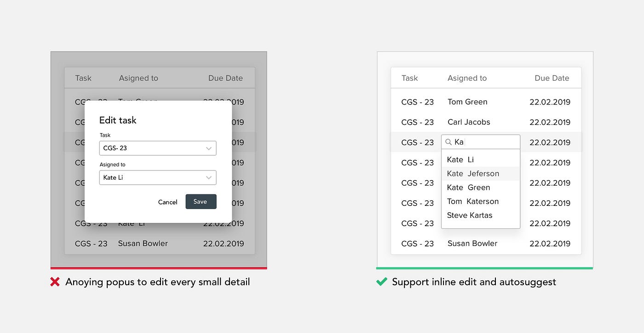The width and height of the screenshot is (644, 333).
Task: Select the Task column header
Action: coord(409,78)
